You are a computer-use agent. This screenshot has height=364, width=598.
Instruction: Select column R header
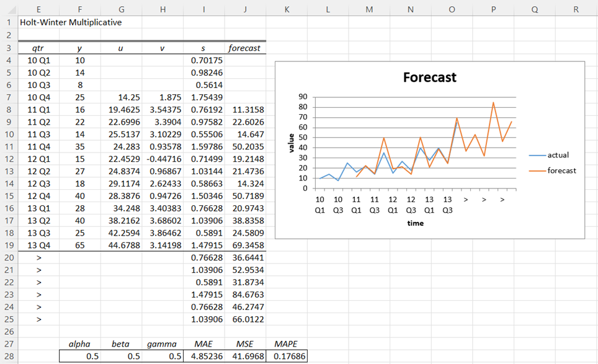tap(576, 9)
